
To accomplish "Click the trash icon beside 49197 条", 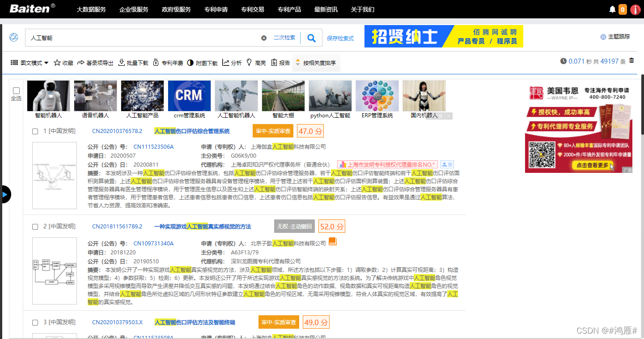I will tap(631, 60).
